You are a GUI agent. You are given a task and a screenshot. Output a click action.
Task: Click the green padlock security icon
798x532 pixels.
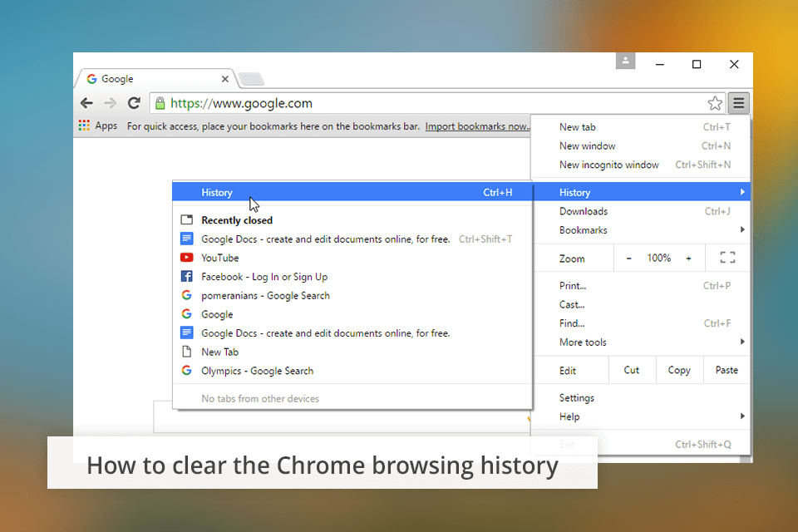coord(160,103)
